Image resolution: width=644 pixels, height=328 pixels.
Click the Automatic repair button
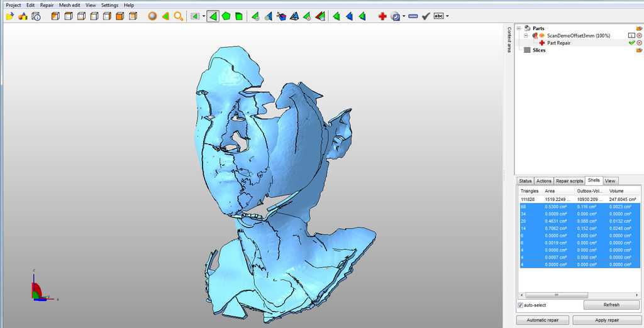click(x=543, y=320)
